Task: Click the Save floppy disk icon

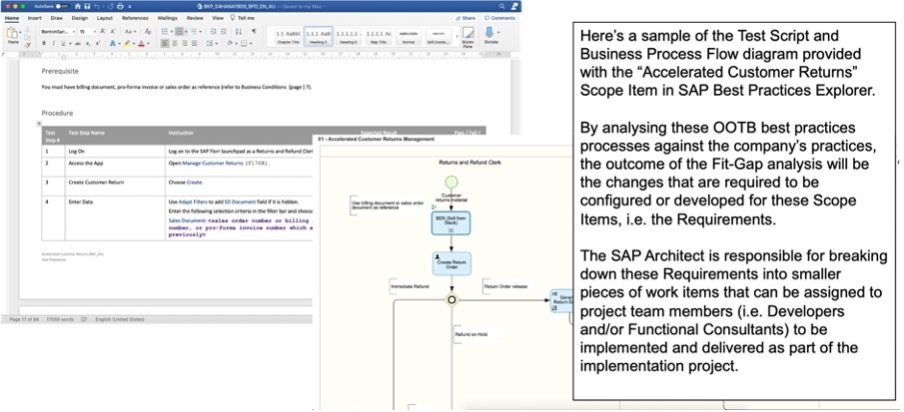Action: coord(87,6)
